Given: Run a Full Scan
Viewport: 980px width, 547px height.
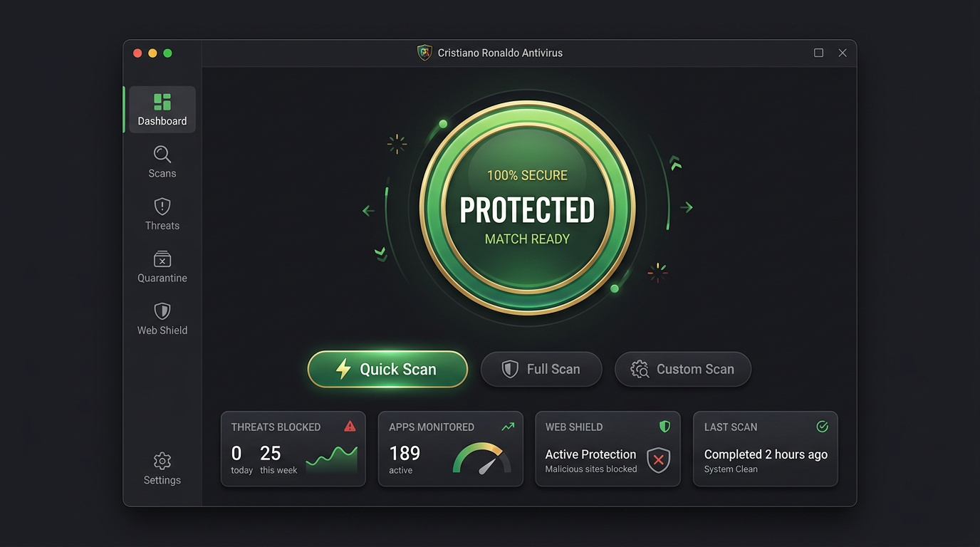Looking at the screenshot, I should (541, 369).
